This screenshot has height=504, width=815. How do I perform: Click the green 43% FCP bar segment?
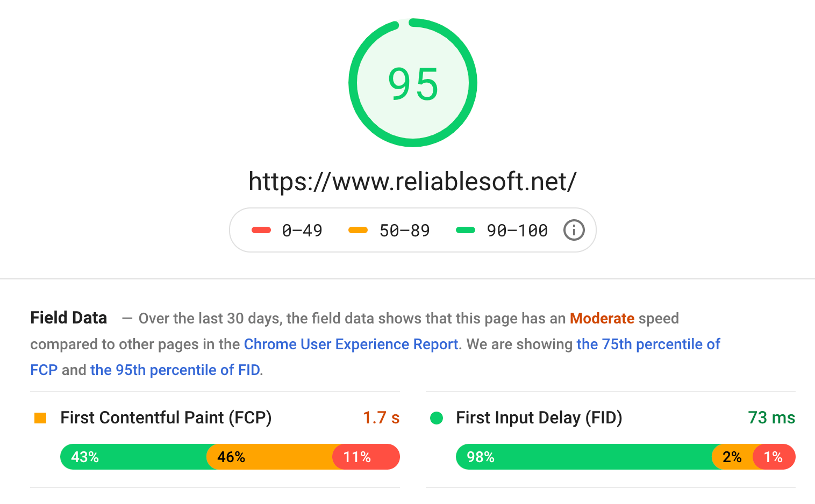133,457
